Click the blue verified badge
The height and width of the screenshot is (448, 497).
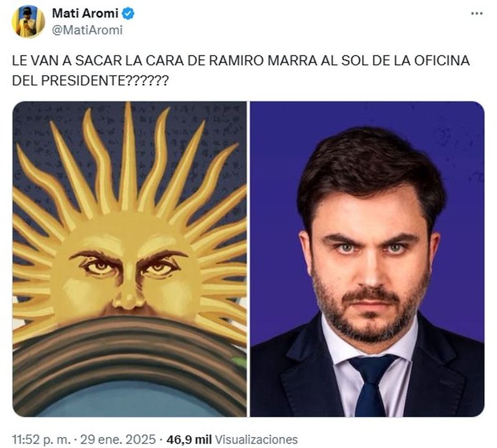[128, 14]
